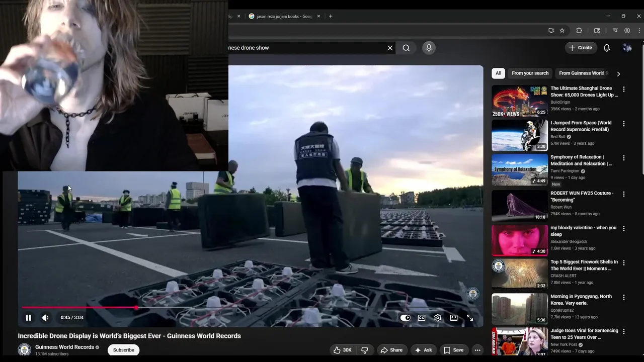Select the From Guinness World Records chip
The width and height of the screenshot is (644, 362).
coord(584,73)
